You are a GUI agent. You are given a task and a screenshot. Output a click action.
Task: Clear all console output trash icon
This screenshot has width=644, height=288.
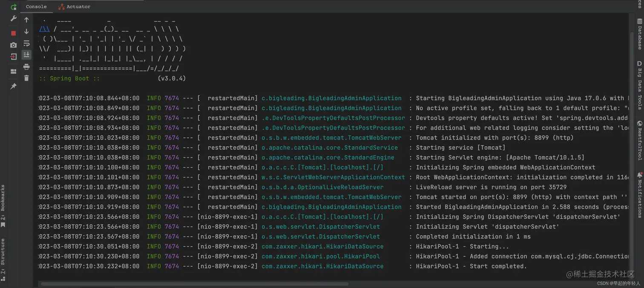[x=26, y=78]
